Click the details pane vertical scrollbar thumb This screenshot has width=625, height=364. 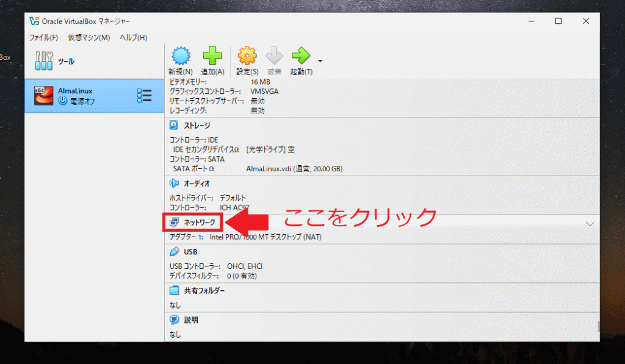598,326
